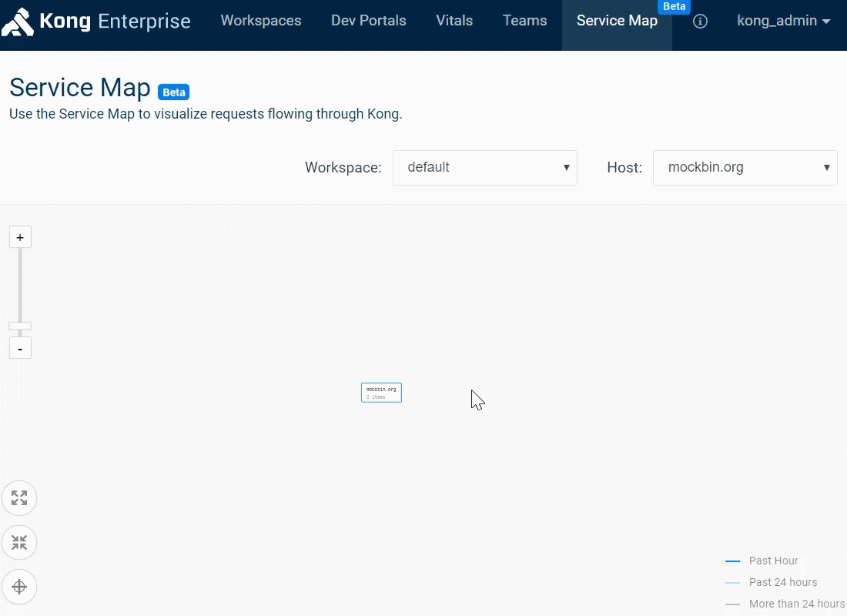Zoom in with the plus button

[x=20, y=237]
